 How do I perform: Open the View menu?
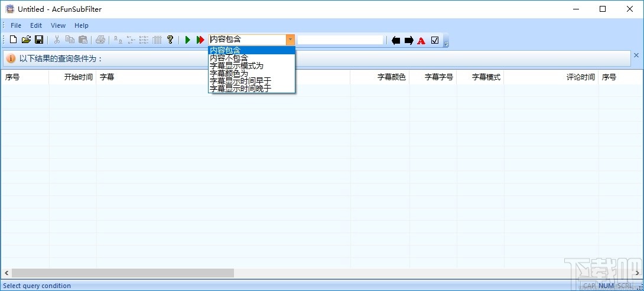pos(58,25)
